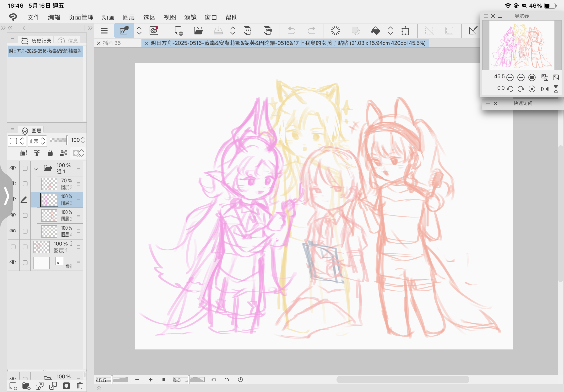Image resolution: width=564 pixels, height=392 pixels.
Task: Show 图层 1 by clicking its empty visibility box
Action: [13, 247]
